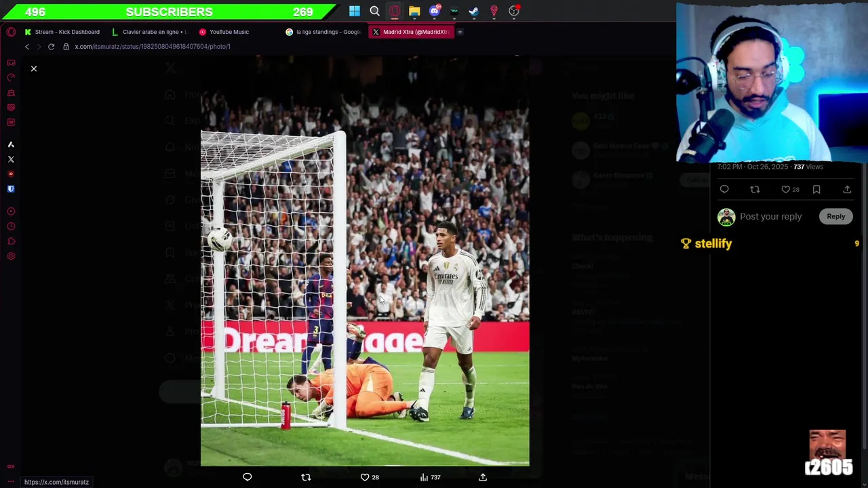Click the x.com address bar URL
The width and height of the screenshot is (868, 488).
coord(153,47)
